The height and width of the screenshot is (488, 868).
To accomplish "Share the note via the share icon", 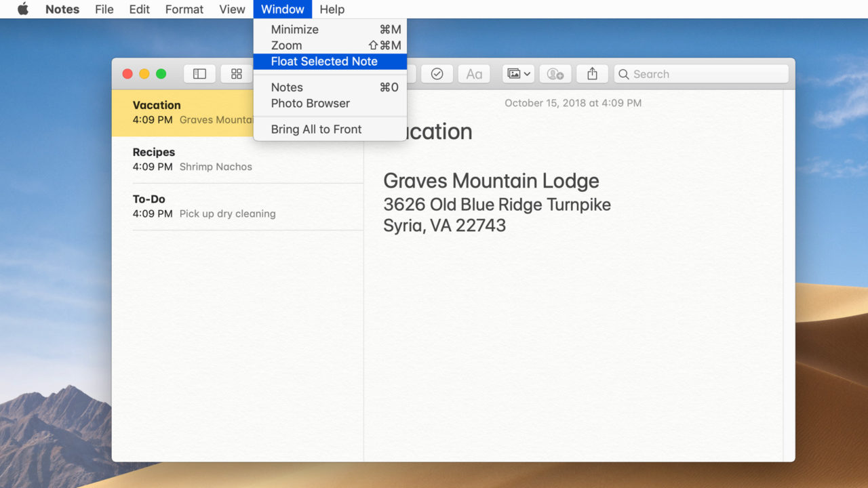I will tap(592, 74).
